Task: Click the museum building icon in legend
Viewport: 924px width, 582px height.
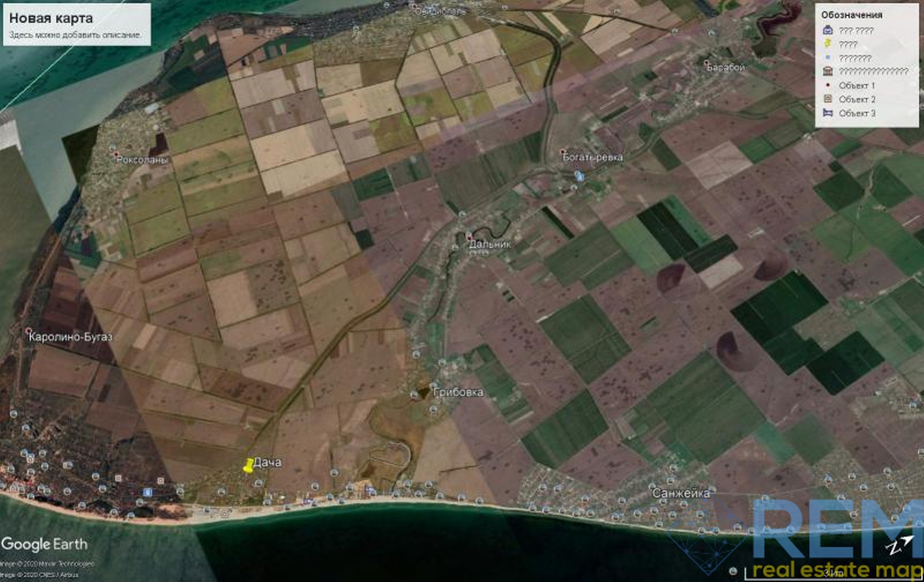Action: tap(828, 71)
